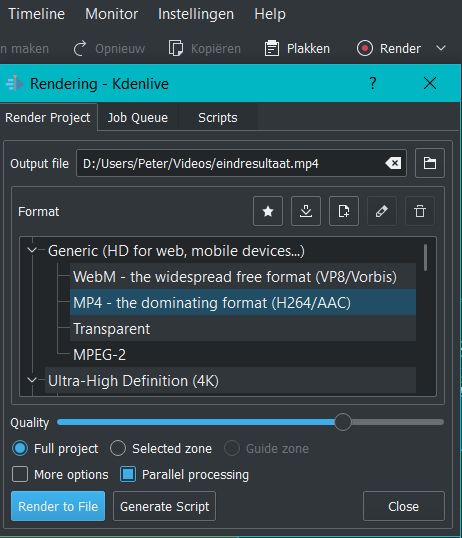The width and height of the screenshot is (462, 538).
Task: Click the Output file path field
Action: click(241, 163)
